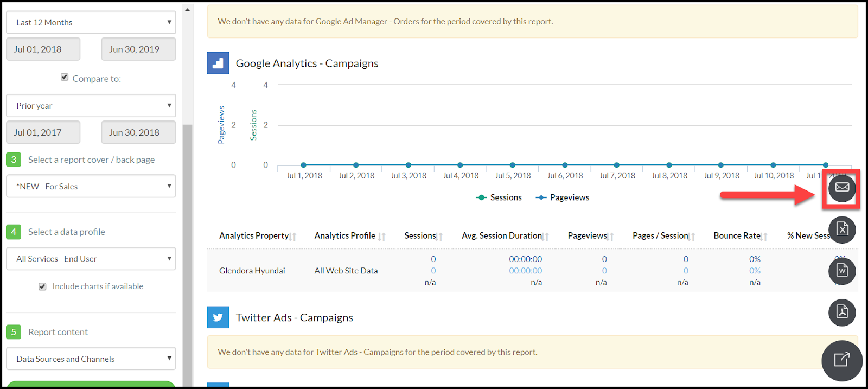868x389 pixels.
Task: Edit the Jun 30, 2019 end date
Action: click(x=138, y=49)
